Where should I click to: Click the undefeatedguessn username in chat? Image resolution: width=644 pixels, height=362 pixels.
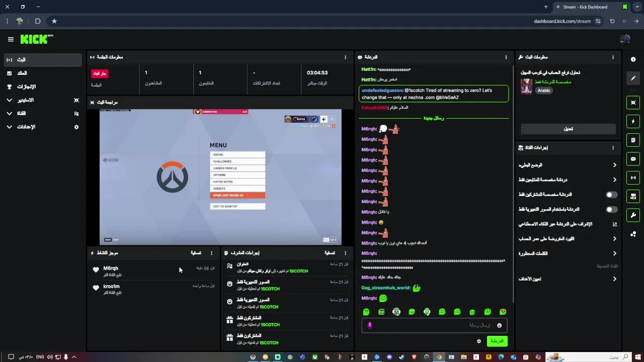(382, 90)
